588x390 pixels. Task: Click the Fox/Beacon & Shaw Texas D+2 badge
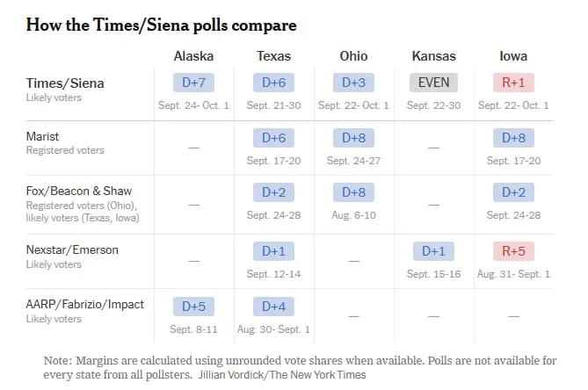pyautogui.click(x=273, y=192)
